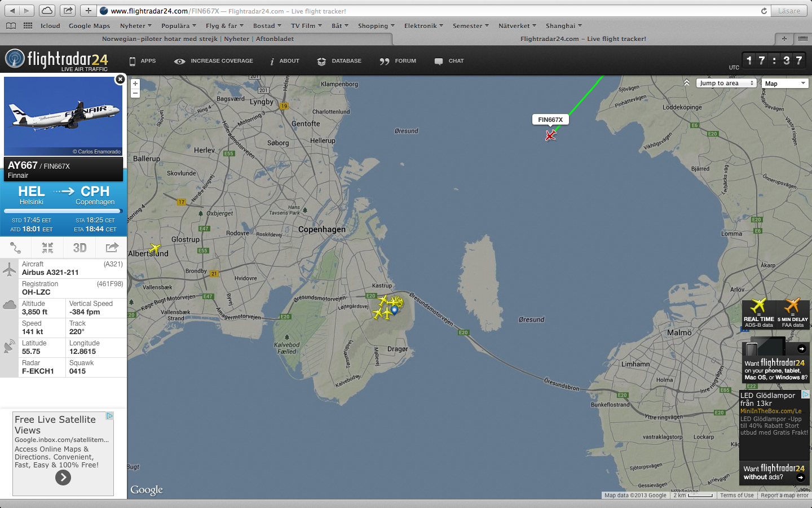Show all tabs button

coord(803,39)
